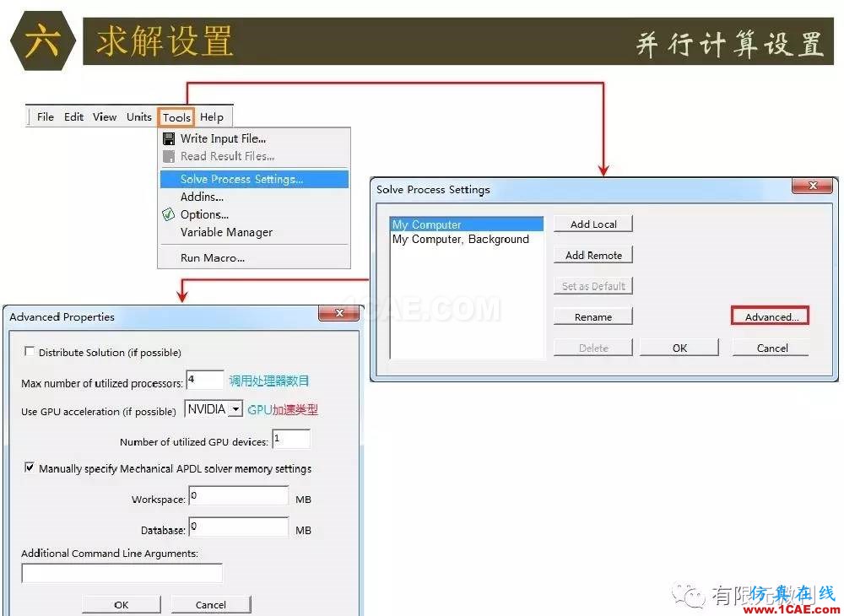This screenshot has height=616, width=844.
Task: Cancel the Solve Process Settings dialog
Action: 771,348
